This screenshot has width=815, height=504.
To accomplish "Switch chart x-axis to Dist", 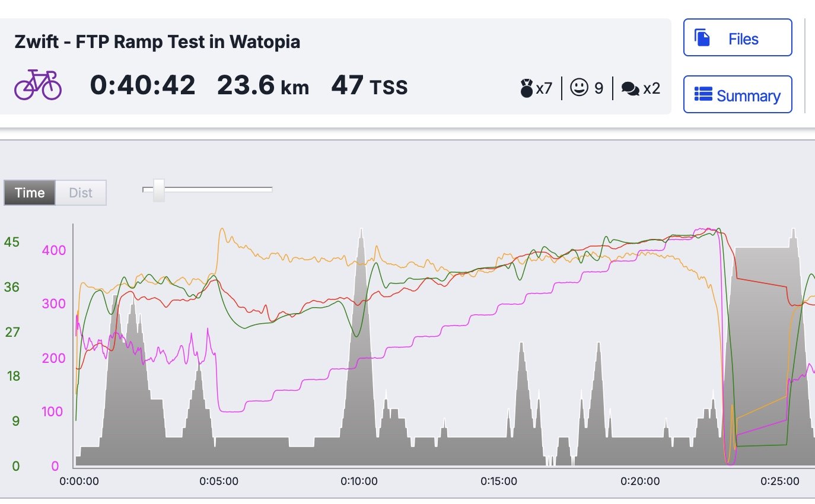I will click(x=81, y=193).
